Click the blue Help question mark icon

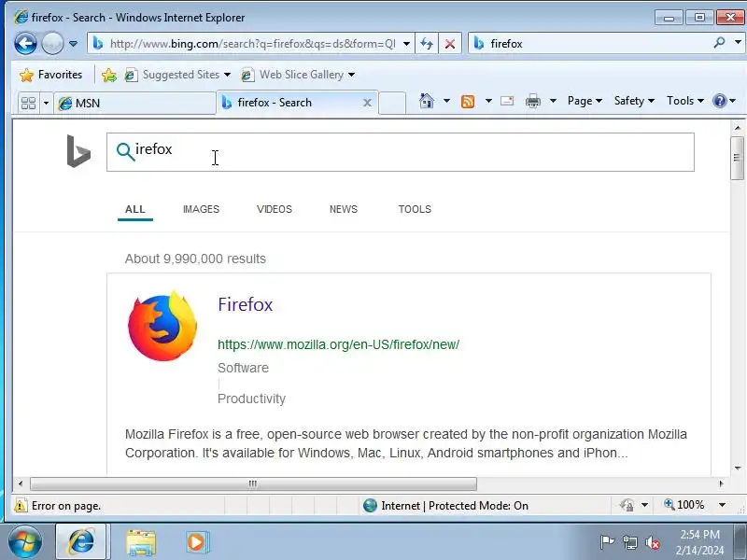(x=719, y=101)
